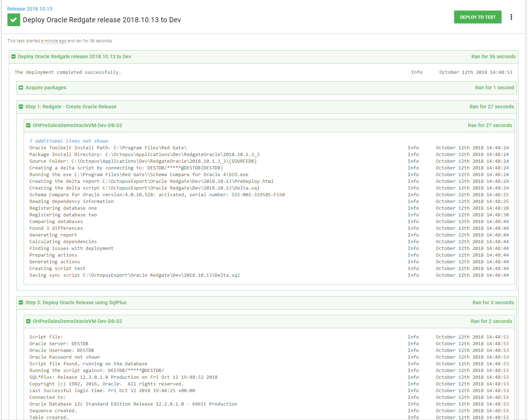Screen dimensions: 528x420
Task: Click the page title Deploy Oracle Redgate release
Action: [x=102, y=20]
